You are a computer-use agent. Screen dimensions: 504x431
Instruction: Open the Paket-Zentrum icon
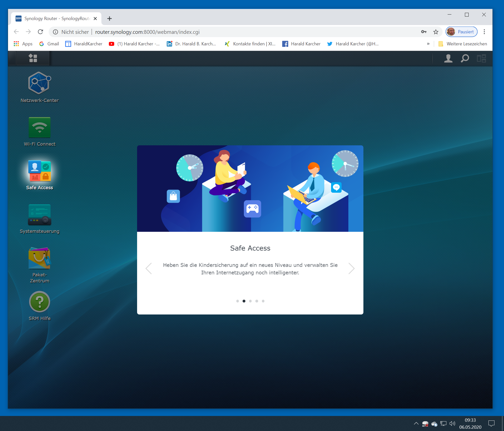tap(39, 258)
